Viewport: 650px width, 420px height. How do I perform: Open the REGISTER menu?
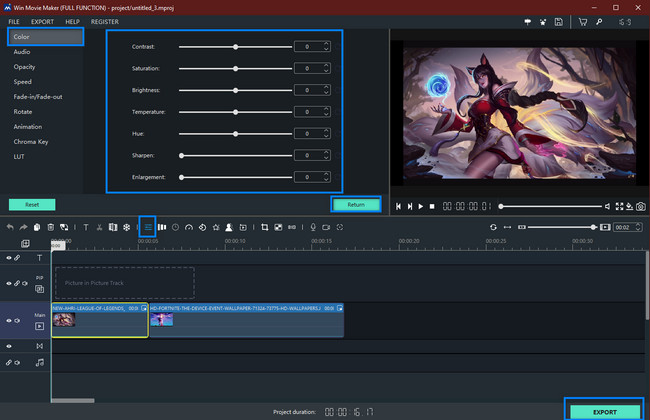pyautogui.click(x=104, y=22)
